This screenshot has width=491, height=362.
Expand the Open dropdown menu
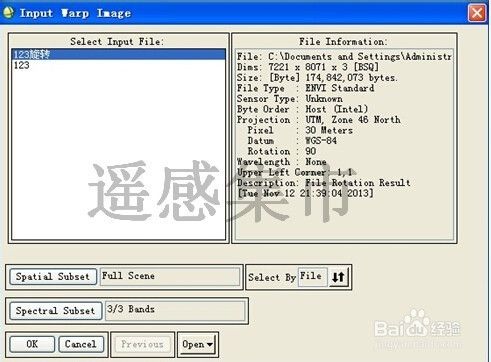(x=198, y=344)
